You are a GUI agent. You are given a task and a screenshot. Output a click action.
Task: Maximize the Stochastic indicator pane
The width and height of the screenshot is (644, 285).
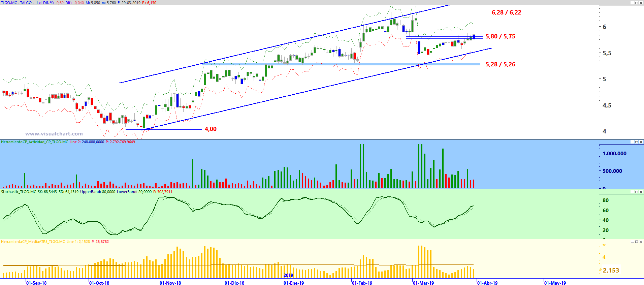637,192
